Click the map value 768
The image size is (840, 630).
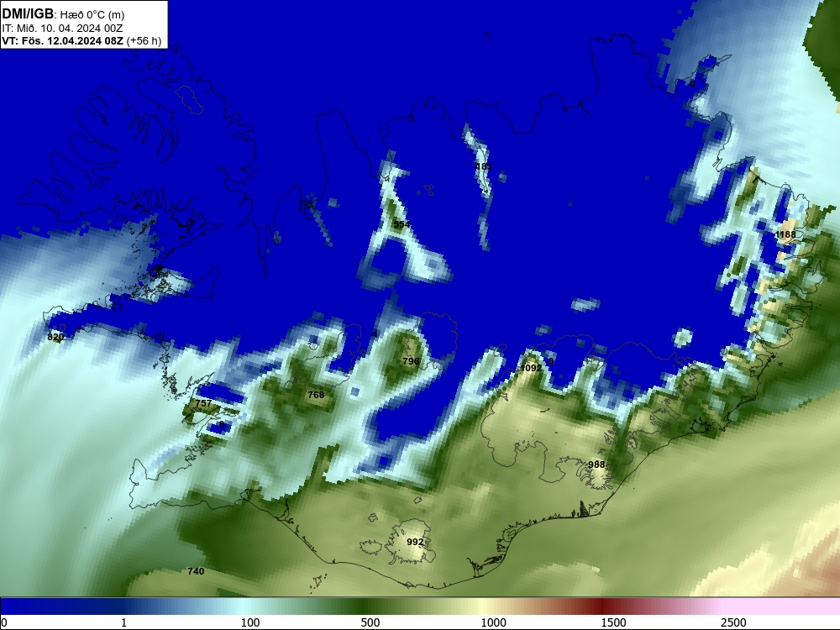coord(316,395)
